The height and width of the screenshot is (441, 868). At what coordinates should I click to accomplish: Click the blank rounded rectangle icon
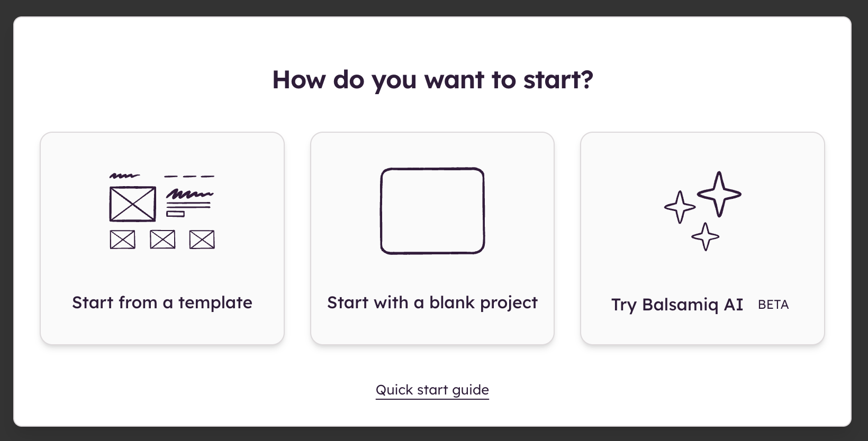coord(432,211)
